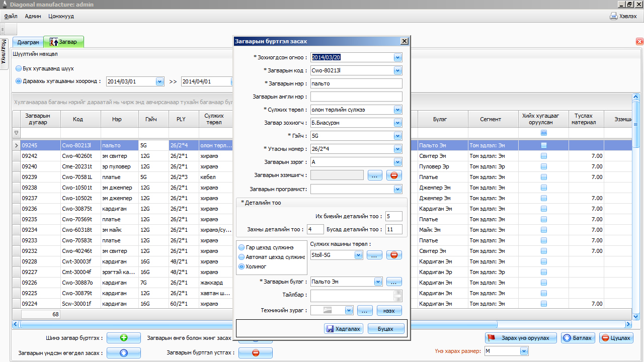This screenshot has height=362, width=644.
Task: Click the Загварын англи нэр input field
Action: 356,97
